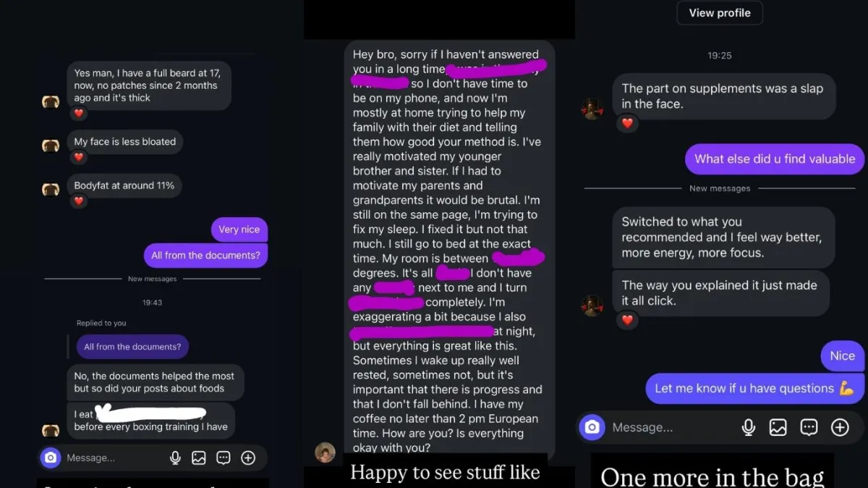Image resolution: width=868 pixels, height=488 pixels.
Task: Select the 'Let me know if u have questions' bubble
Action: [754, 389]
